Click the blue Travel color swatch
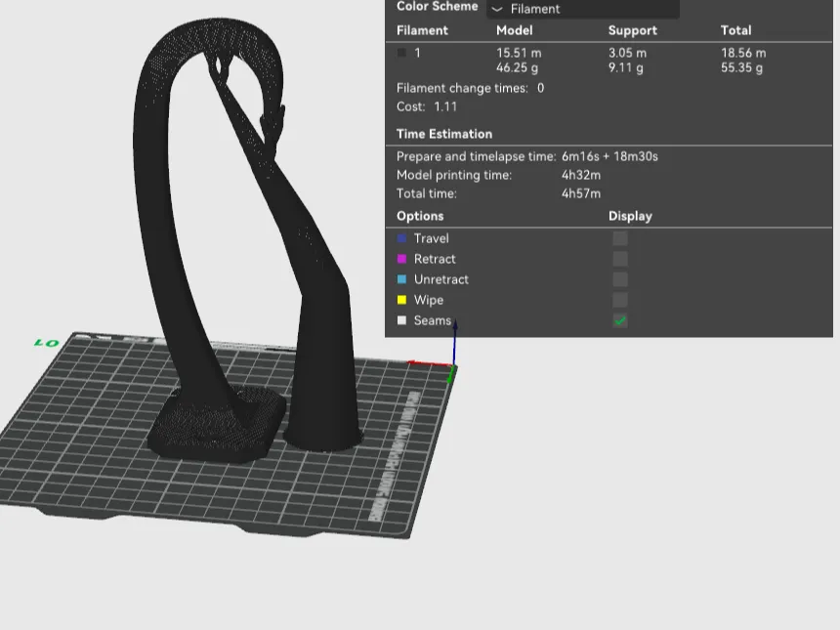 click(401, 238)
